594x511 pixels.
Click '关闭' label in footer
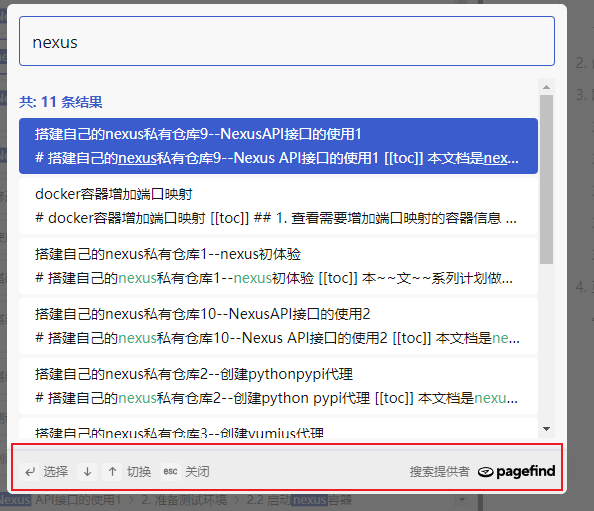[x=197, y=472]
